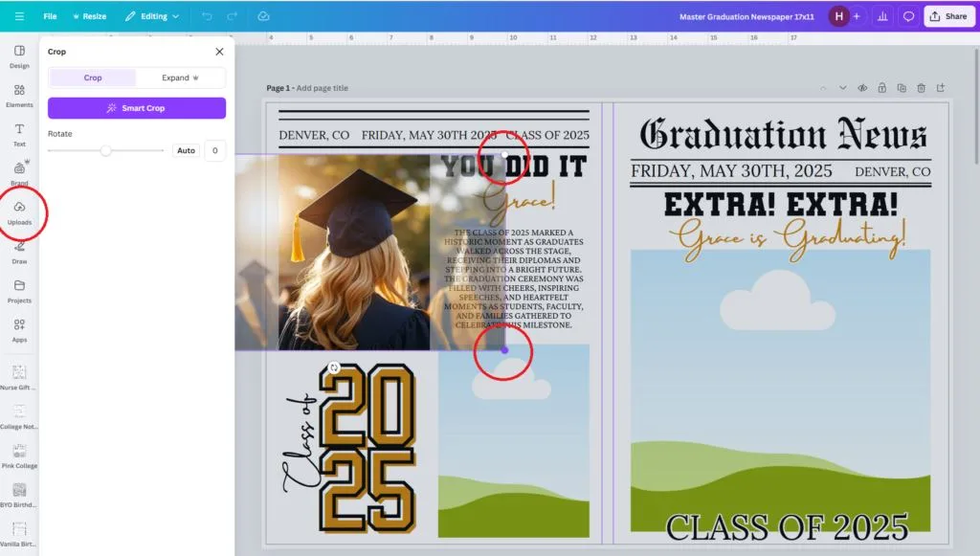Open the Resize option
This screenshot has height=556, width=980.
pyautogui.click(x=90, y=16)
